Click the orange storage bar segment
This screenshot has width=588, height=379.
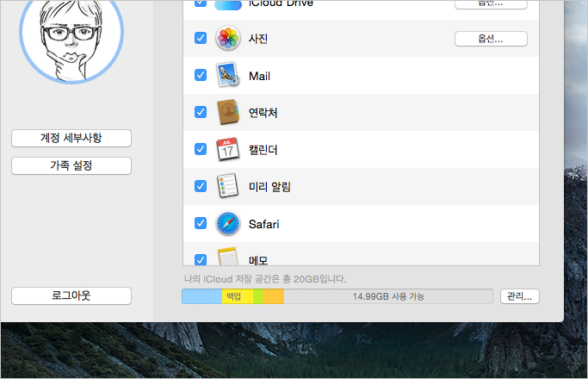pyautogui.click(x=274, y=296)
